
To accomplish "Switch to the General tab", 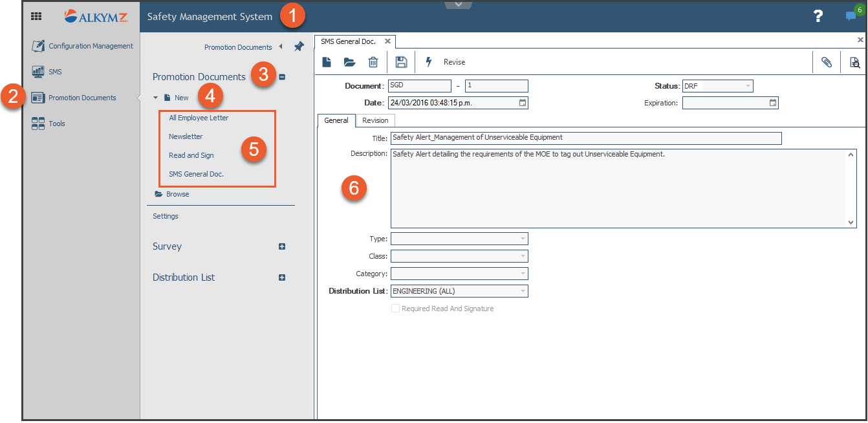I will click(336, 120).
